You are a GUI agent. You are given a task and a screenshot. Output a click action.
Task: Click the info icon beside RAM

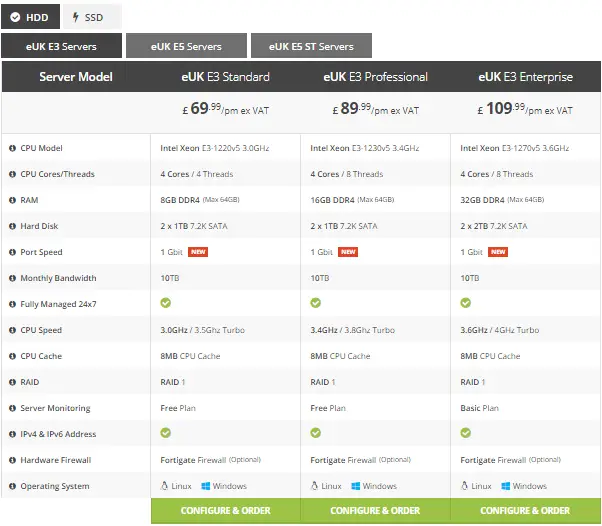12,200
